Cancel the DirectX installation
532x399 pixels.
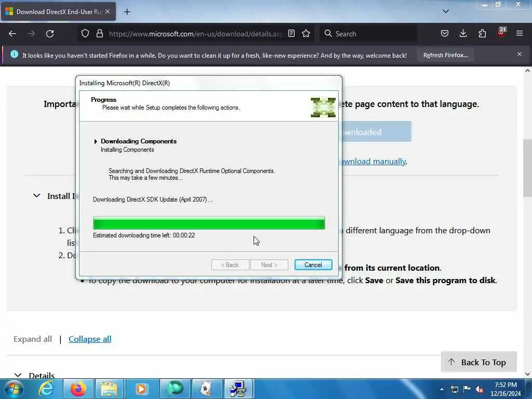coord(313,264)
